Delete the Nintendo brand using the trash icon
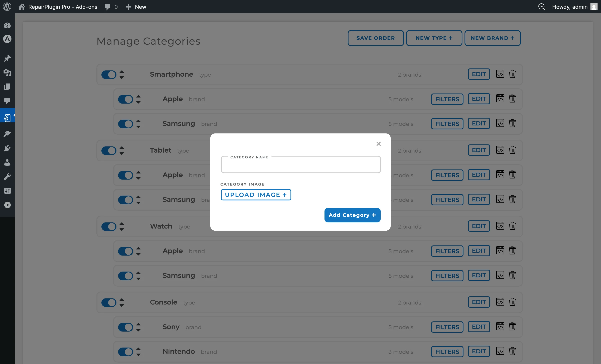The height and width of the screenshot is (364, 601). click(x=512, y=351)
